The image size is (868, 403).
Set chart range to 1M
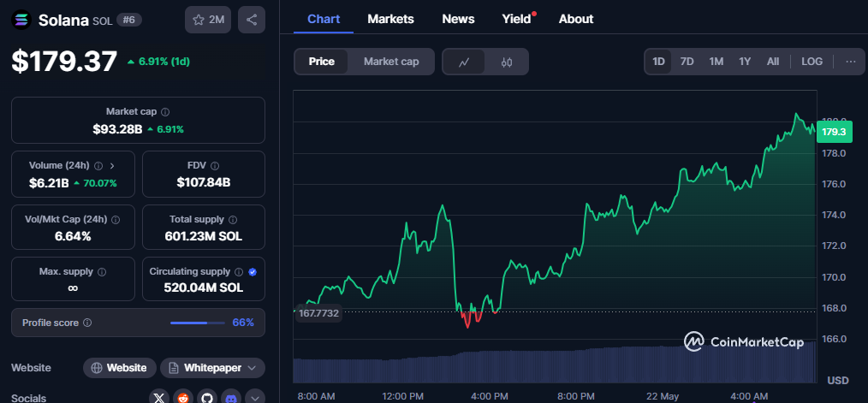point(716,62)
